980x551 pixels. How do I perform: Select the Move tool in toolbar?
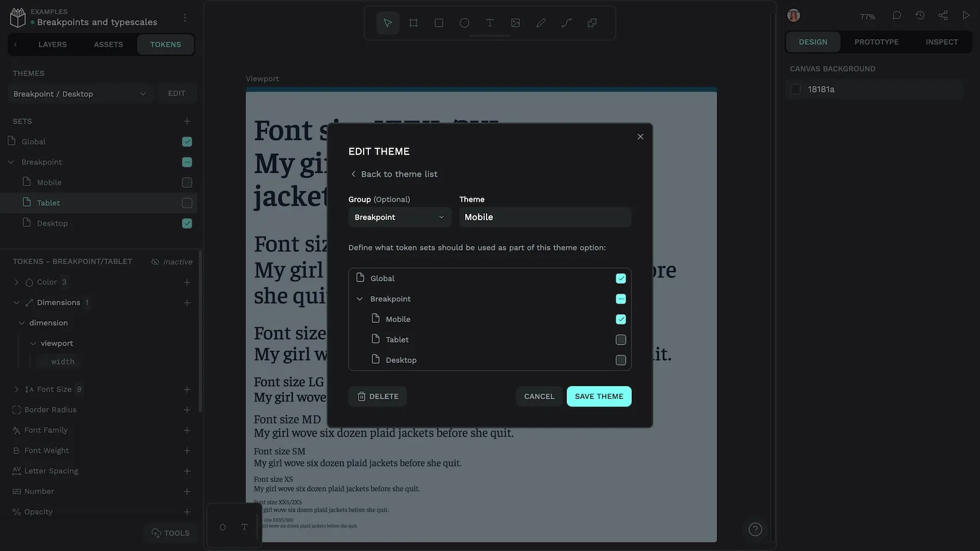tap(387, 23)
